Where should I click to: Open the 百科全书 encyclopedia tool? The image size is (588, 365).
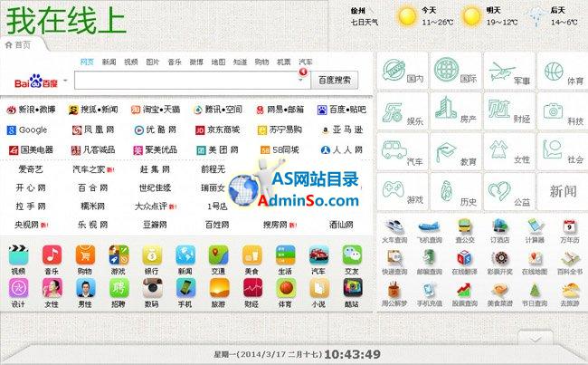click(570, 263)
